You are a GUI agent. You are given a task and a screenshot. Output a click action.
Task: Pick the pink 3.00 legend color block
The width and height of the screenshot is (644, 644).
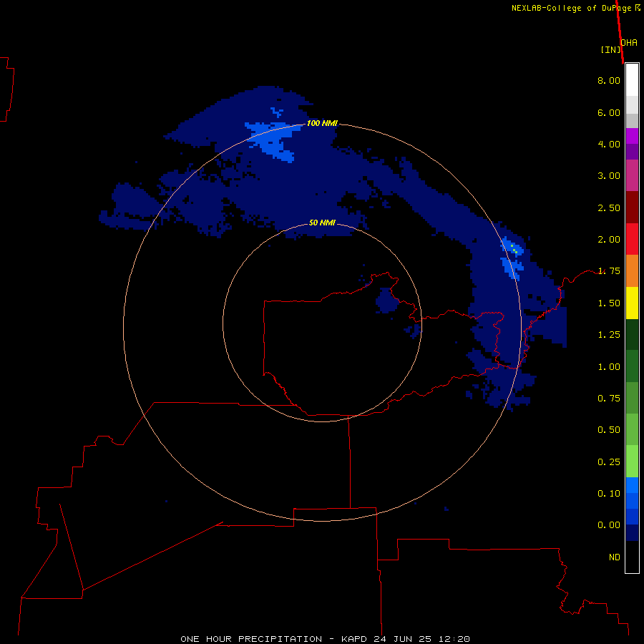coord(632,175)
